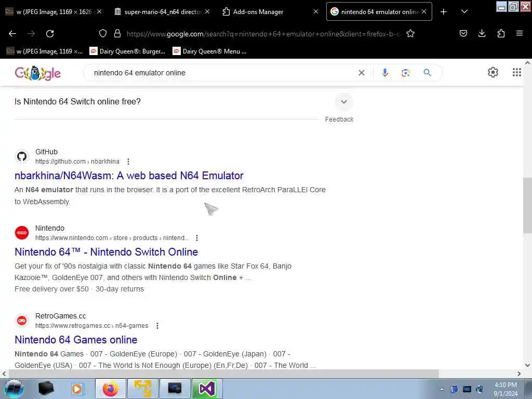Open more options for the RetroGames.cc result
532x399 pixels.
[x=157, y=326]
